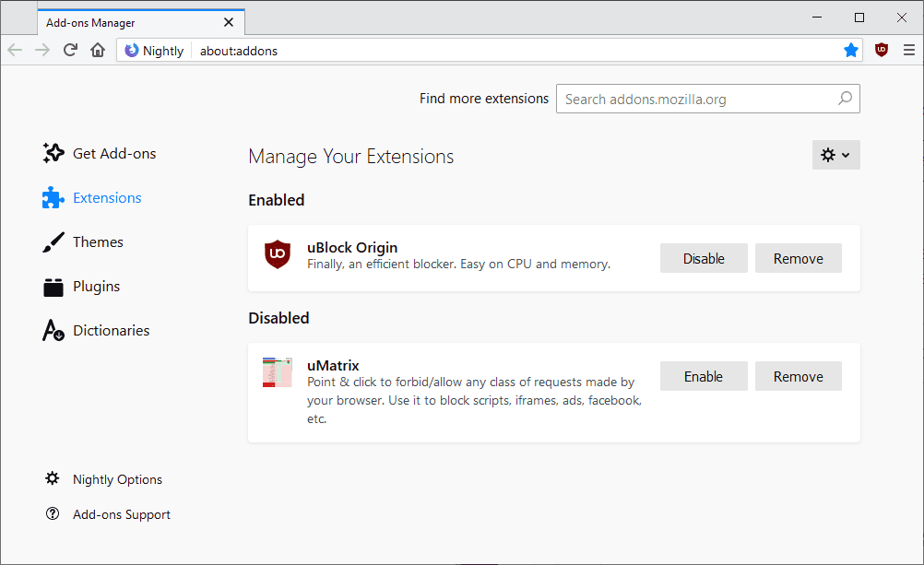The image size is (924, 565).
Task: Maximize the browser window
Action: tap(859, 18)
